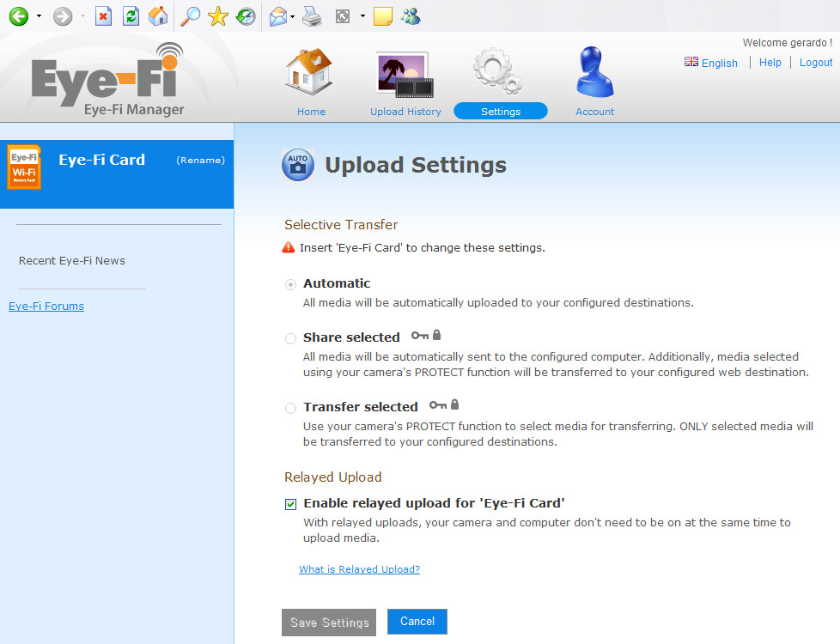Click the Print toolbar icon

pyautogui.click(x=312, y=16)
